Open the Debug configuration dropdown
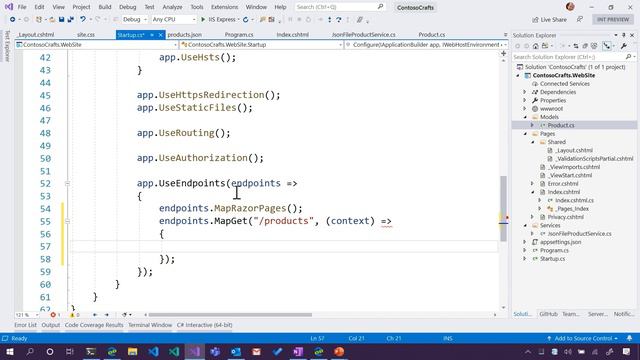Image resolution: width=640 pixels, height=360 pixels. pyautogui.click(x=135, y=19)
